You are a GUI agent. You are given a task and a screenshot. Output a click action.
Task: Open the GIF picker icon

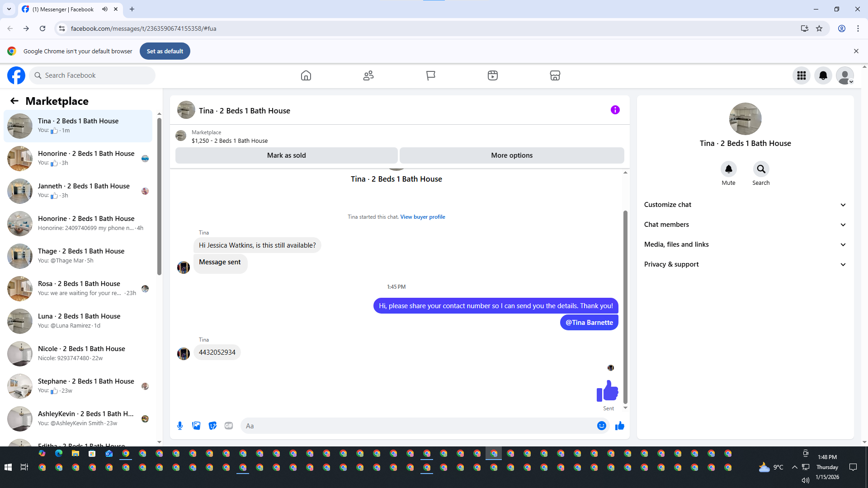(229, 426)
